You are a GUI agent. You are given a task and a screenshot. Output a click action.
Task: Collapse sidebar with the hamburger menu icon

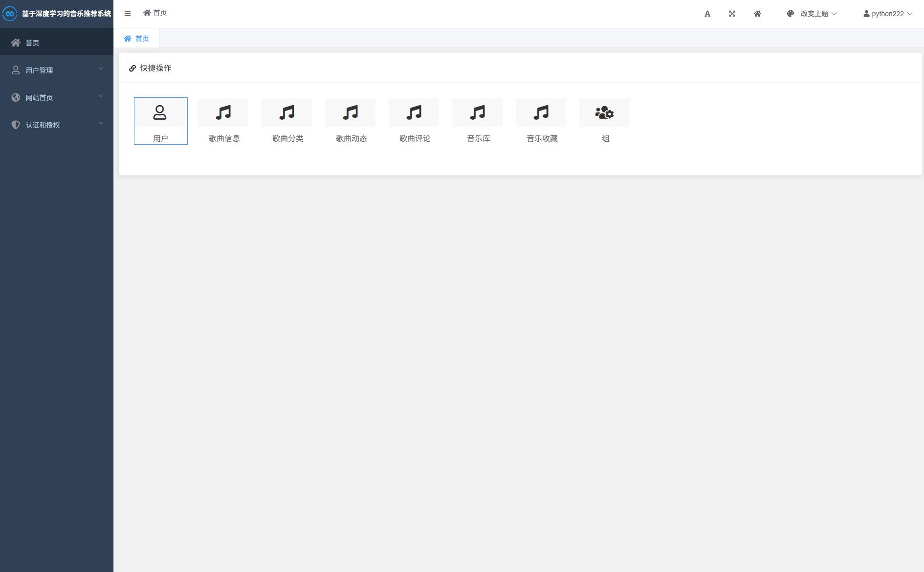point(128,14)
